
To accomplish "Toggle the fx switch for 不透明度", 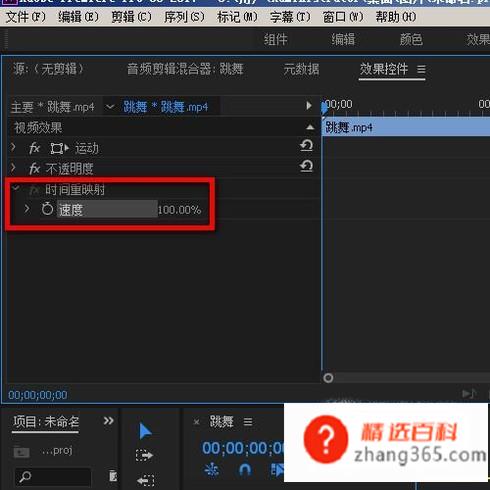I will pyautogui.click(x=35, y=169).
